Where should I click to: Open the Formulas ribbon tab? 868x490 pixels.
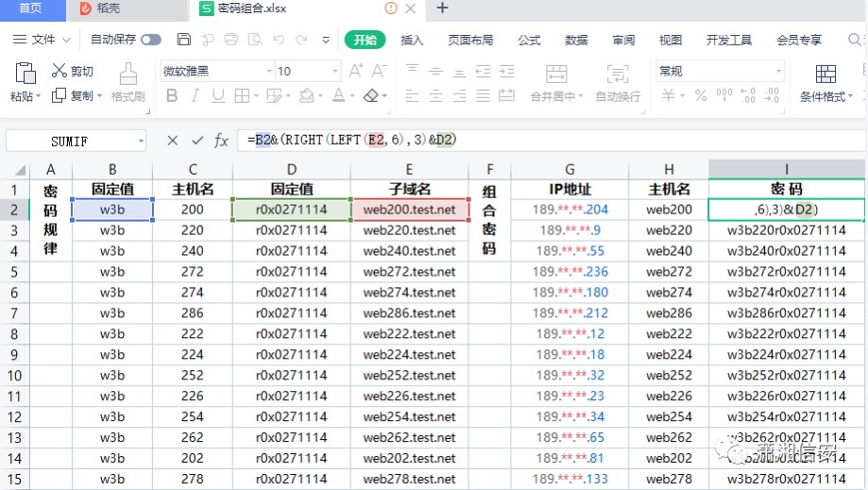529,40
